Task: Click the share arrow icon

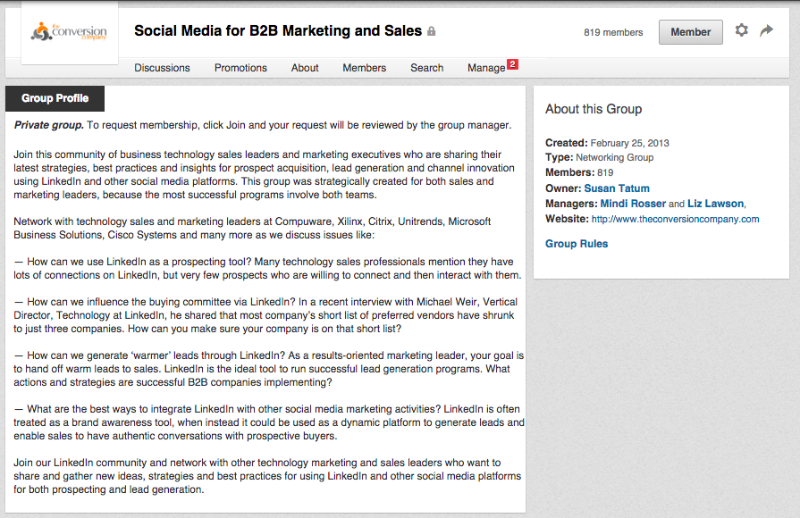Action: click(766, 31)
